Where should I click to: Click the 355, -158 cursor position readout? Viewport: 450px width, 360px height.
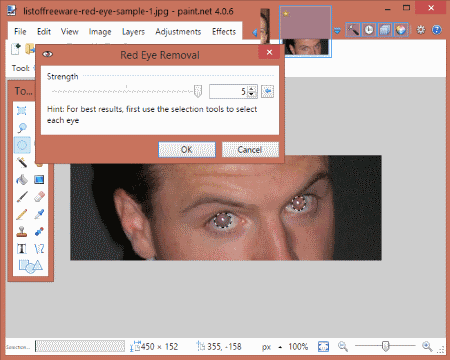coord(224,347)
